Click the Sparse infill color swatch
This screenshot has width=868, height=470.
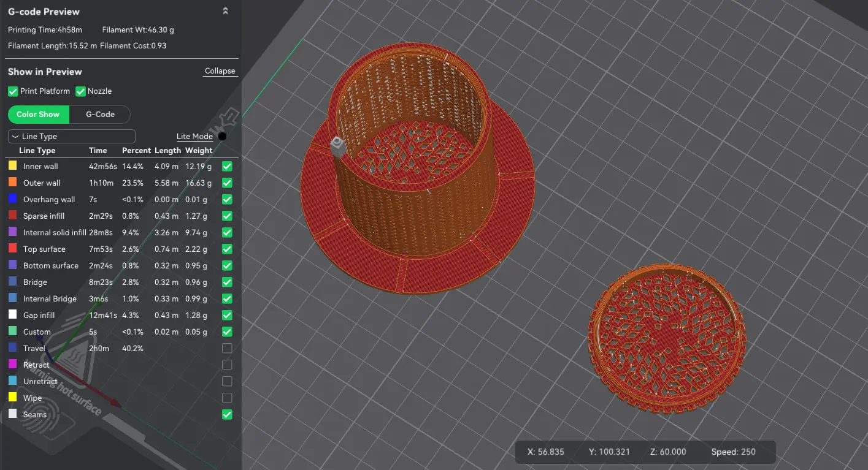pos(12,216)
